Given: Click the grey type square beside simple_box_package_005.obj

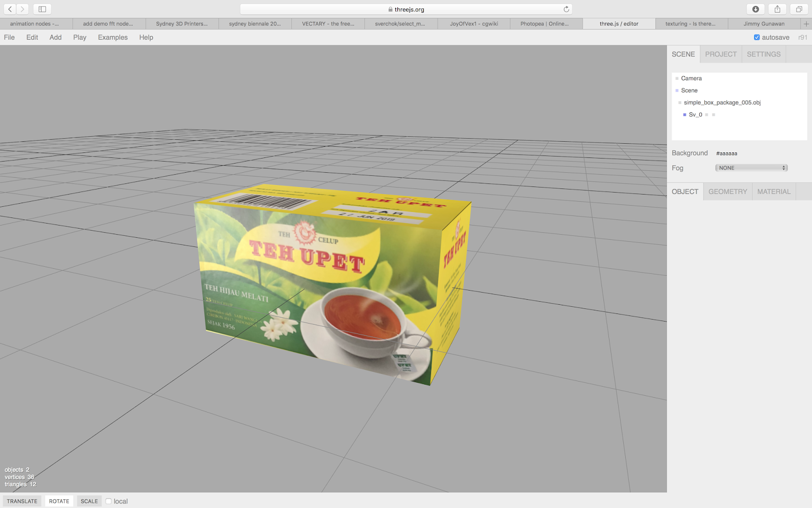Looking at the screenshot, I should click(680, 103).
